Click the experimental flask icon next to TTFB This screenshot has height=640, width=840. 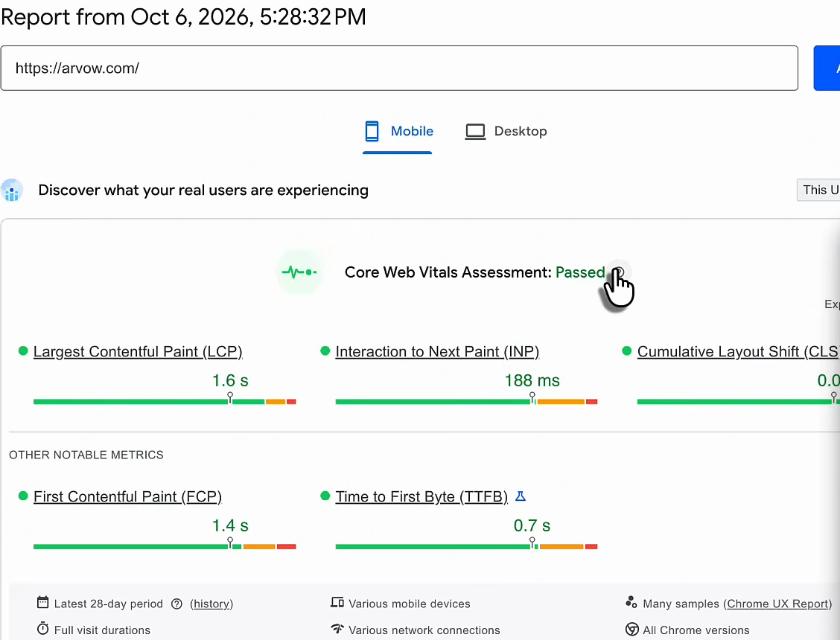(521, 496)
